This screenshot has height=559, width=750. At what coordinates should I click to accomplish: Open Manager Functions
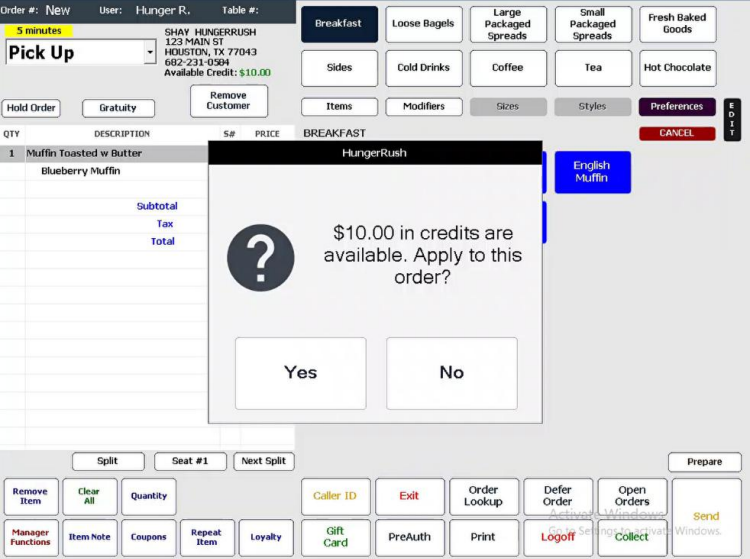[x=31, y=537]
